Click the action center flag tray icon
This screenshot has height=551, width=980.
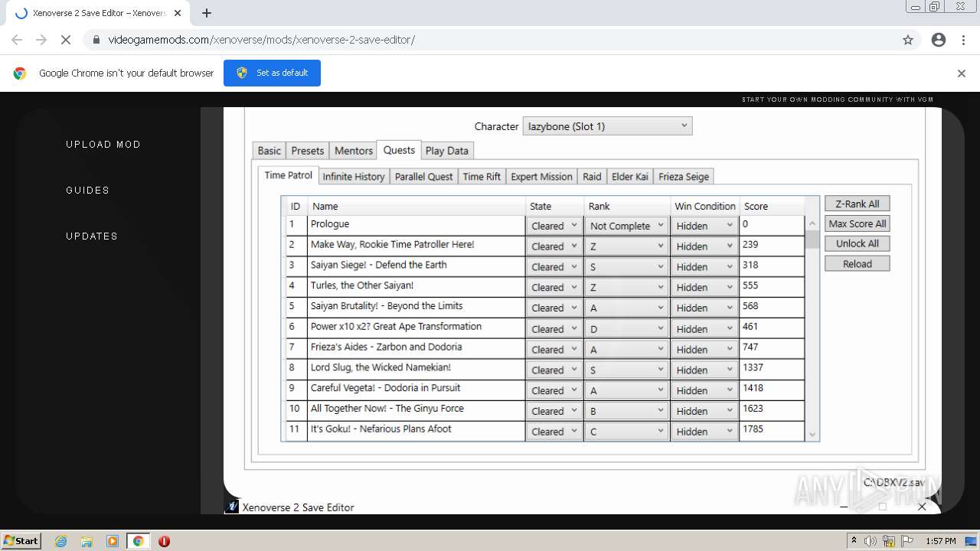pyautogui.click(x=907, y=541)
